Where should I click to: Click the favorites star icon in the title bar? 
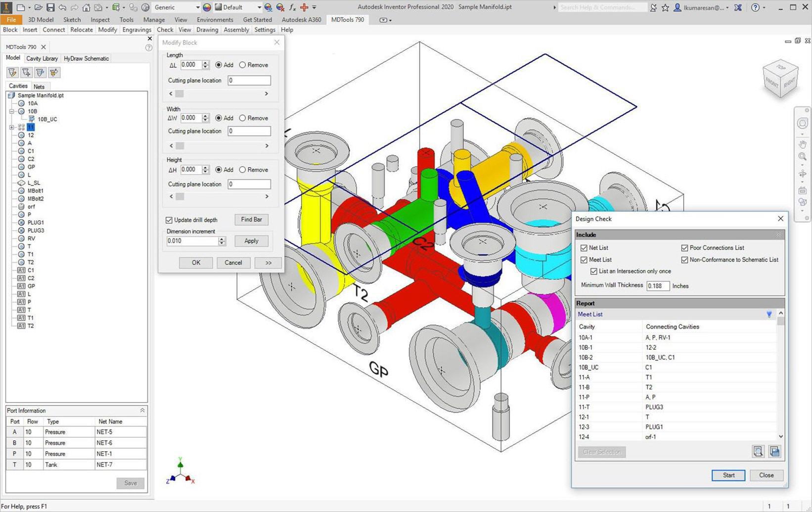point(665,7)
